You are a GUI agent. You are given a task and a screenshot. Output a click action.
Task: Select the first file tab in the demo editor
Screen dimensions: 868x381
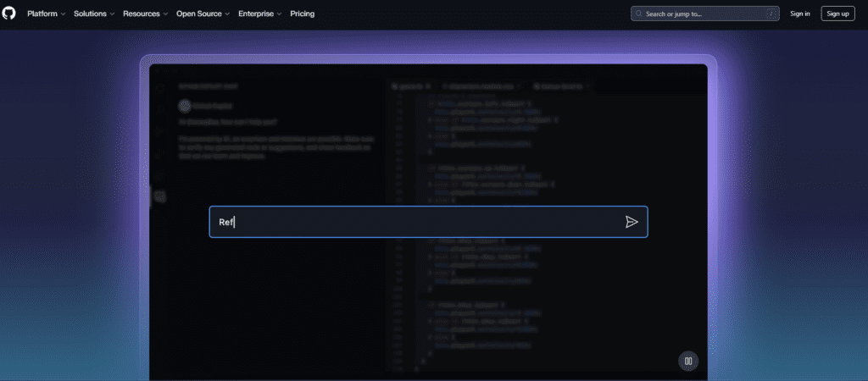coord(411,86)
